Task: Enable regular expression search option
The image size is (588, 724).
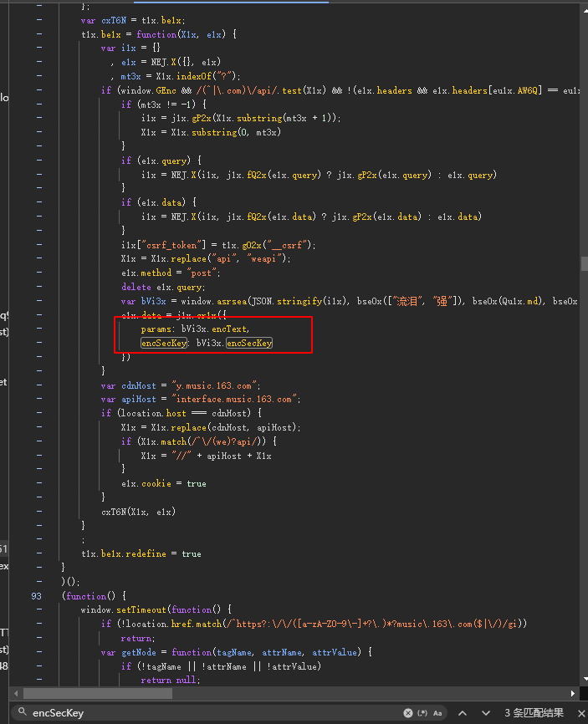Action: pos(422,713)
